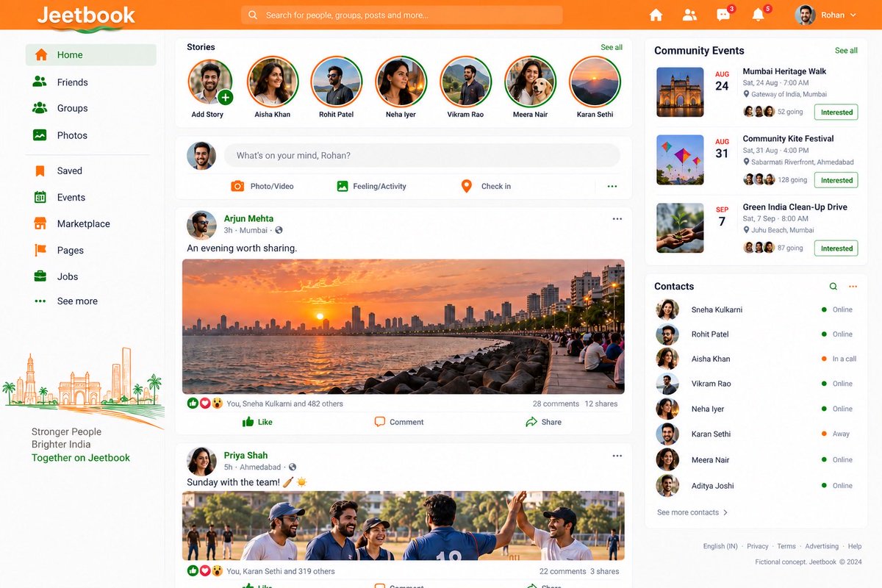The width and height of the screenshot is (882, 588).
Task: Mark Interested for Community Kite Festival
Action: pyautogui.click(x=836, y=180)
